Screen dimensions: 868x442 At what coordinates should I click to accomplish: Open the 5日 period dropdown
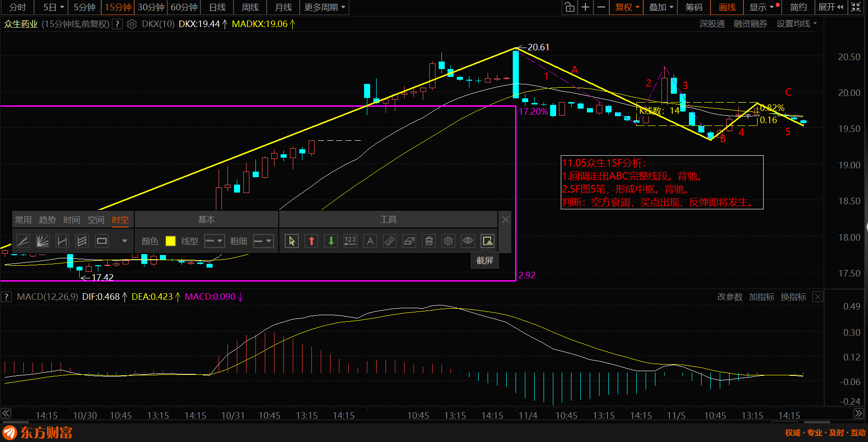(53, 7)
